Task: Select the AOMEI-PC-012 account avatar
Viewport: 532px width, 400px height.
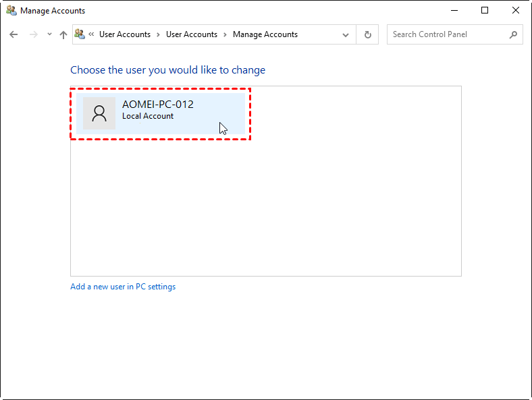Action: (x=99, y=113)
